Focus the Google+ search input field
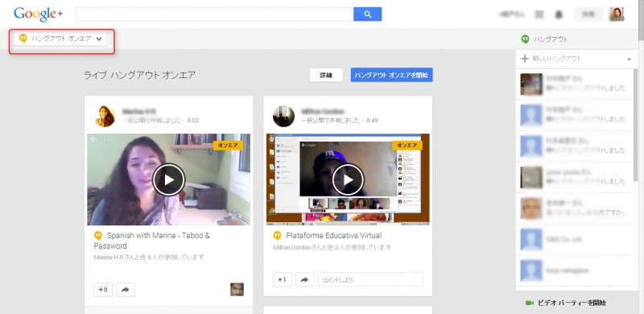This screenshot has width=644, height=314. tap(214, 14)
